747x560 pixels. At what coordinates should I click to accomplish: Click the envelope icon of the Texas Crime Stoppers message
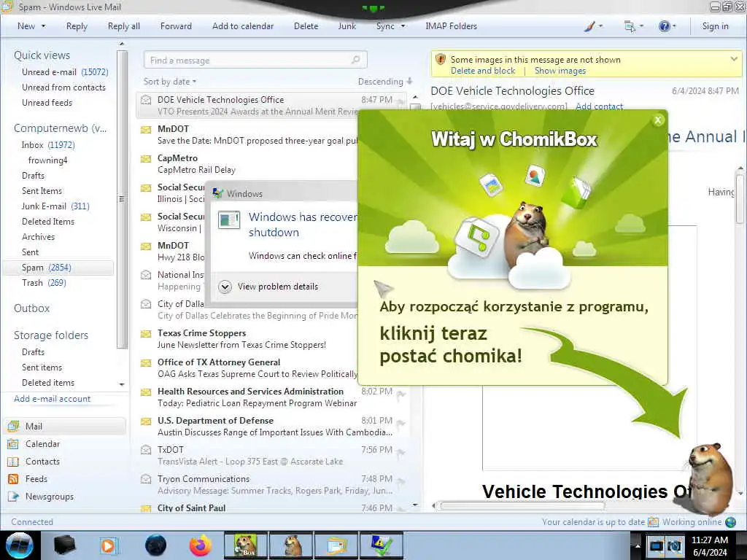[146, 333]
